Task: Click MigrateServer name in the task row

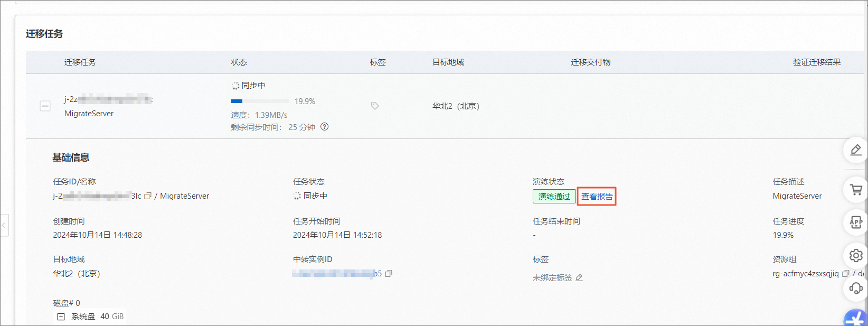Action: tap(89, 114)
